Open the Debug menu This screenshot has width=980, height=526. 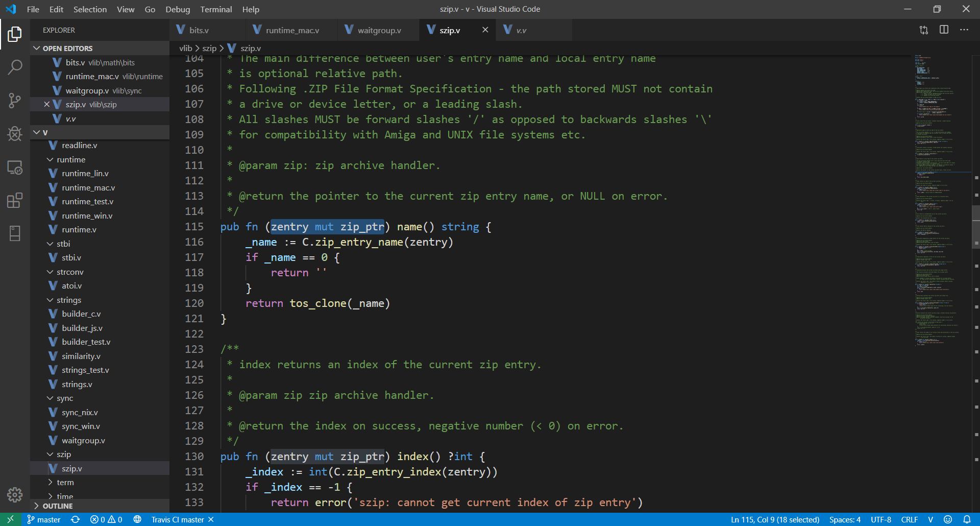tap(178, 9)
